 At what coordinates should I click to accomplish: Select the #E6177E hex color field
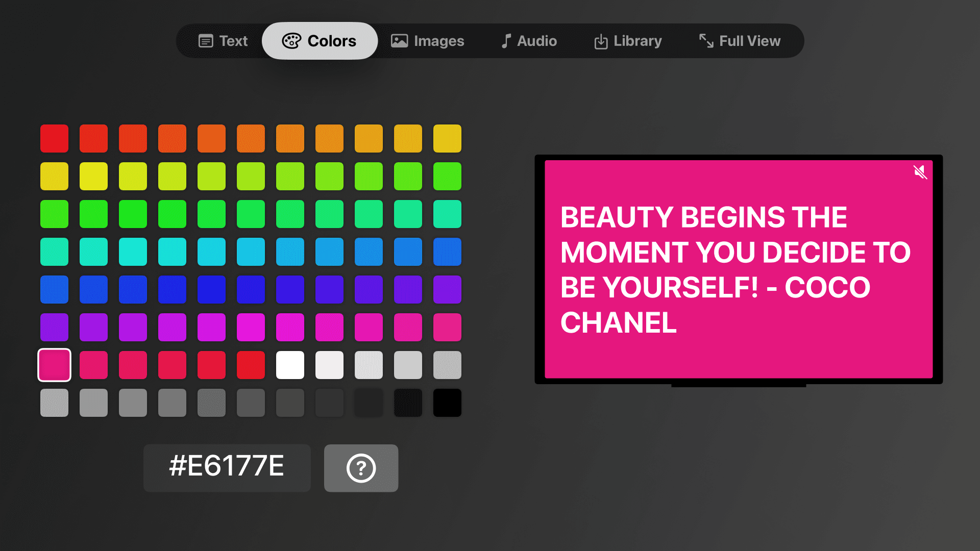pos(227,468)
